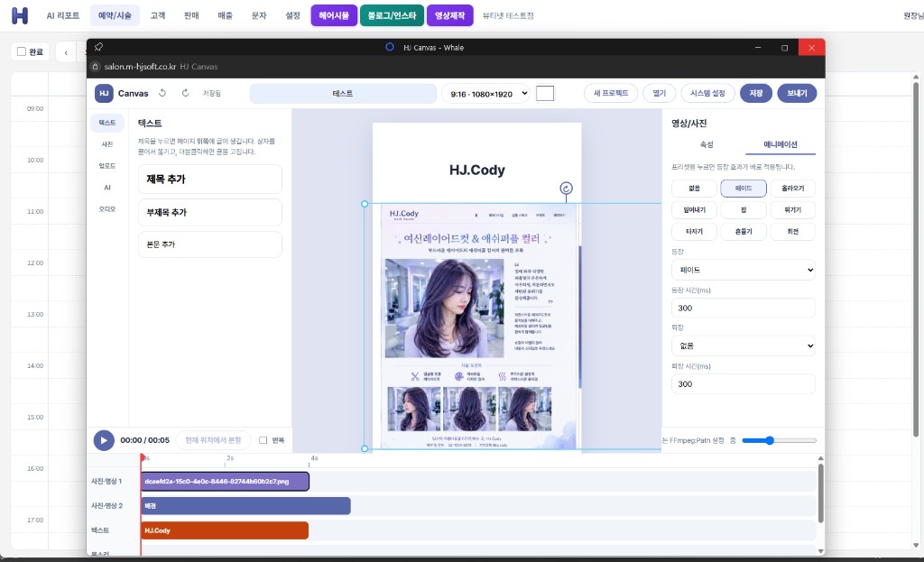Click the top-left selection handle of image
The image size is (924, 562).
(x=365, y=204)
